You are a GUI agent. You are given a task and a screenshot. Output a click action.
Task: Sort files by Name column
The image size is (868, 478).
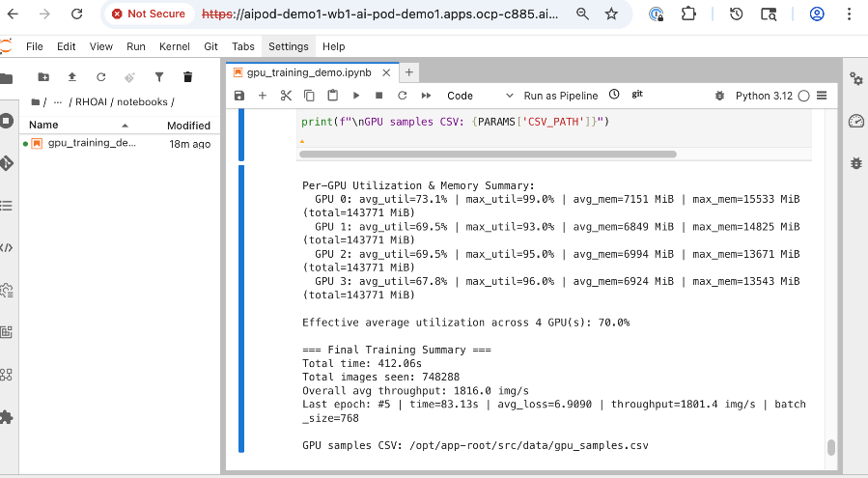[78, 126]
